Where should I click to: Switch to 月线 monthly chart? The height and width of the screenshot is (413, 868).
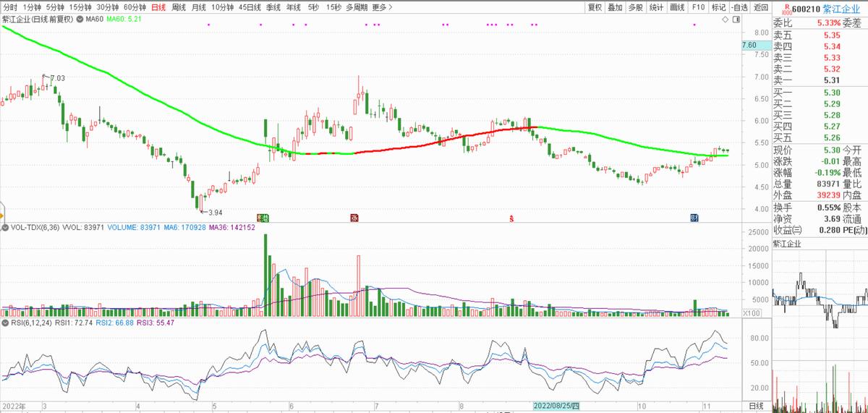tap(199, 7)
